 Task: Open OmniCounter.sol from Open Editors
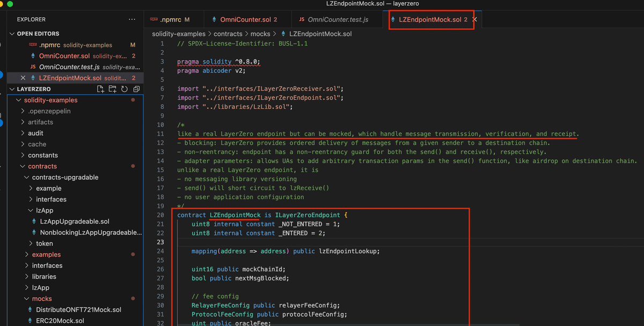pyautogui.click(x=75, y=56)
